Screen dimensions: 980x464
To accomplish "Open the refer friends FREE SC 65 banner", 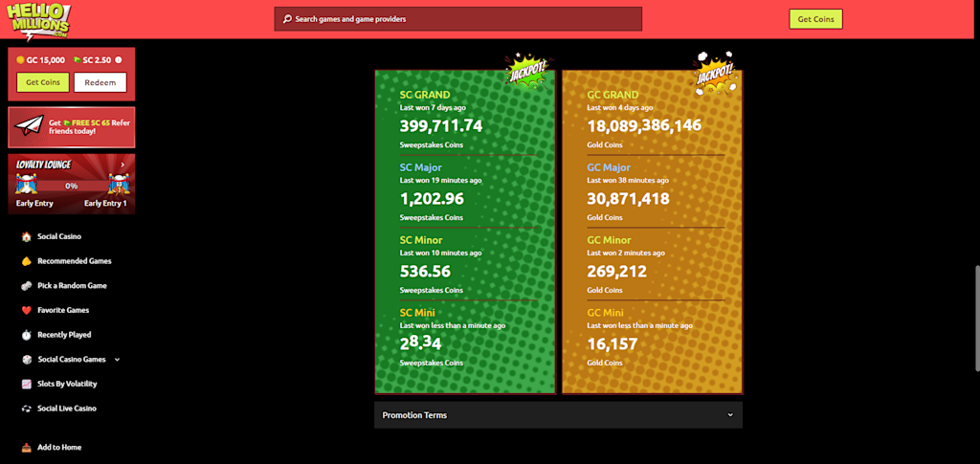I will [71, 127].
